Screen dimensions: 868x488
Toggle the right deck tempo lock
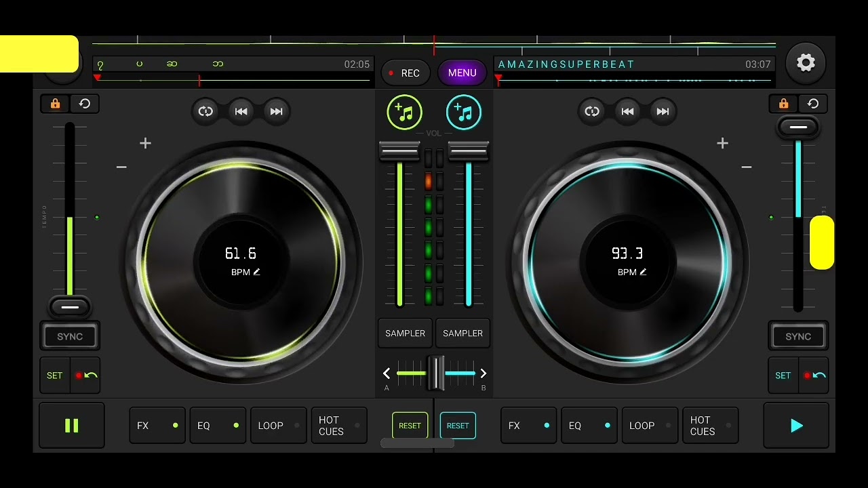783,104
